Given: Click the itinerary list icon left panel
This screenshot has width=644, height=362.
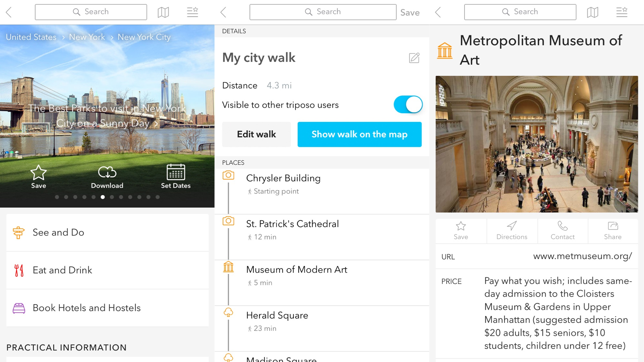Looking at the screenshot, I should click(x=192, y=12).
